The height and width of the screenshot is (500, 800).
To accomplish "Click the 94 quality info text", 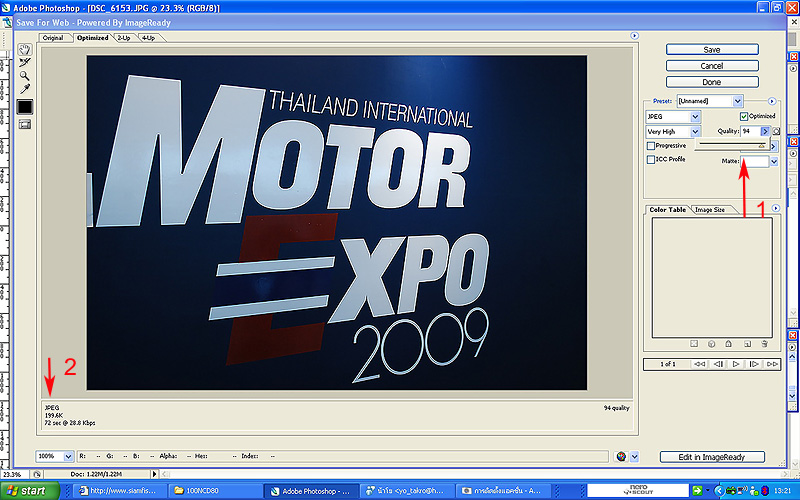I will (x=617, y=408).
